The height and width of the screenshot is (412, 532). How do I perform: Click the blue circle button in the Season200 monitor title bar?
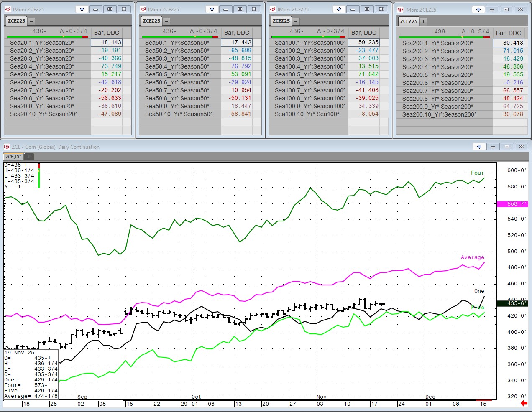[478, 10]
